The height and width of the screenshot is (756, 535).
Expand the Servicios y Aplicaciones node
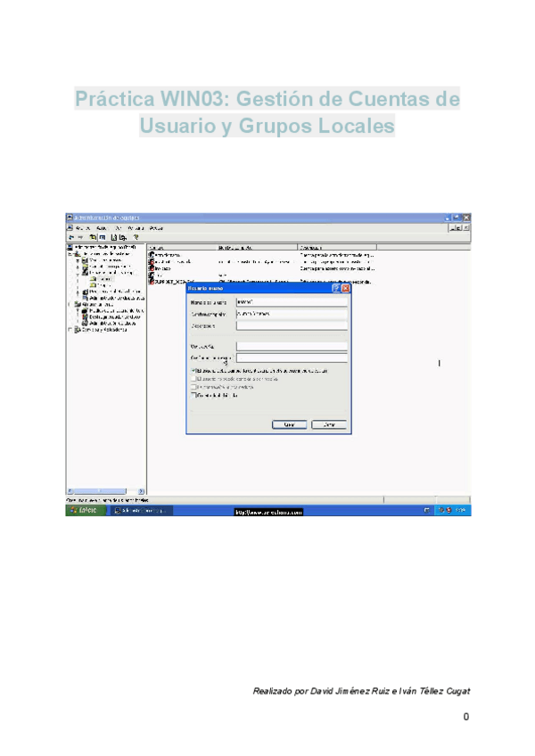pos(70,330)
